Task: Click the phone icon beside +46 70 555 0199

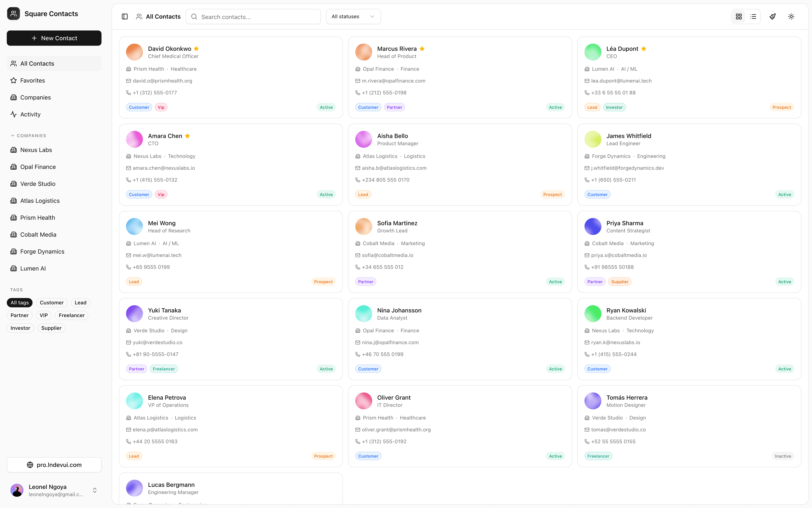Action: point(358,354)
